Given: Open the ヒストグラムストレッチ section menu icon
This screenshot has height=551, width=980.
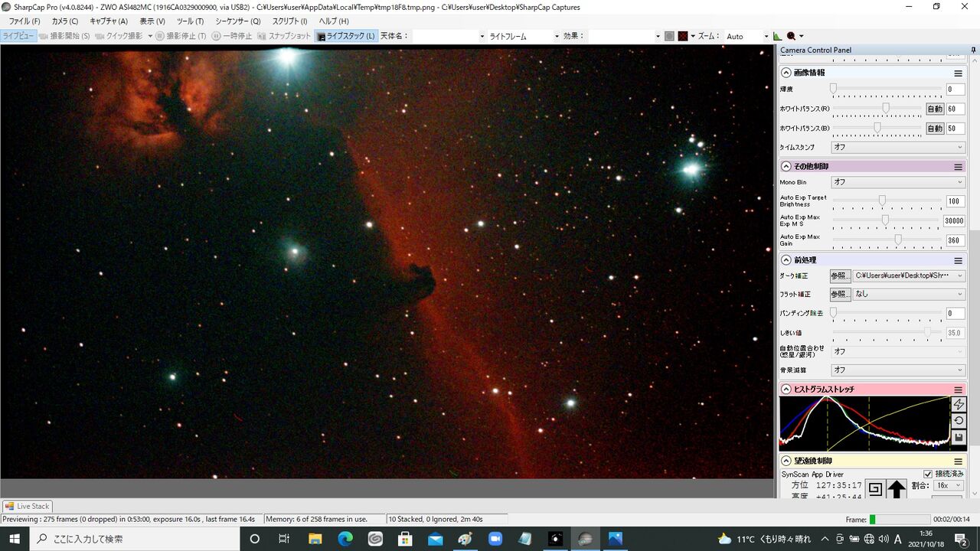Looking at the screenshot, I should [958, 390].
